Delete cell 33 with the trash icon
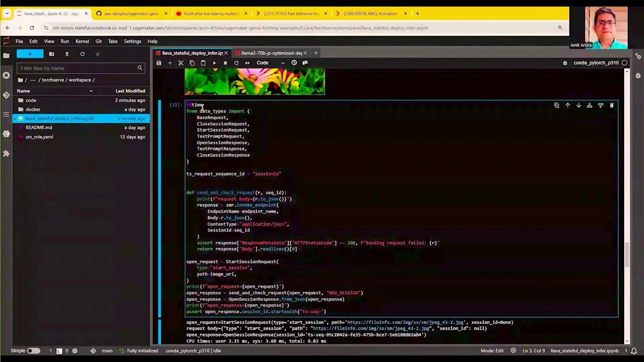Screen dimensions: 644x362 click(612, 105)
